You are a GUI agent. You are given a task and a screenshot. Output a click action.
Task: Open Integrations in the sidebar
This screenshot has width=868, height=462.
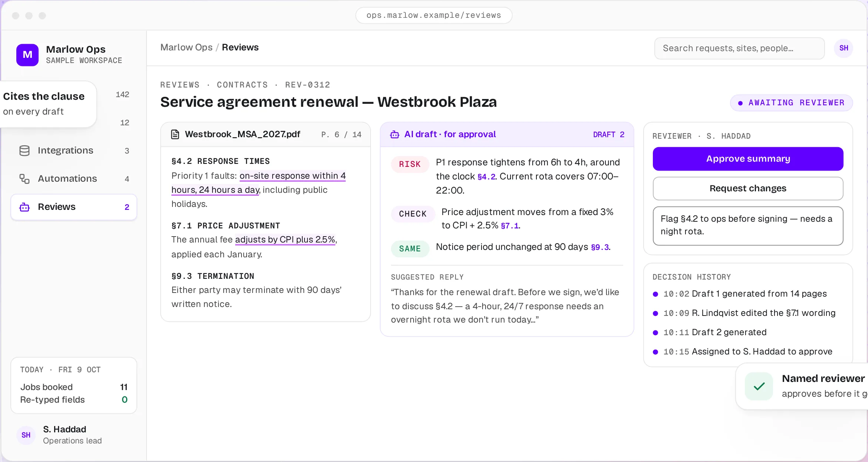point(74,151)
